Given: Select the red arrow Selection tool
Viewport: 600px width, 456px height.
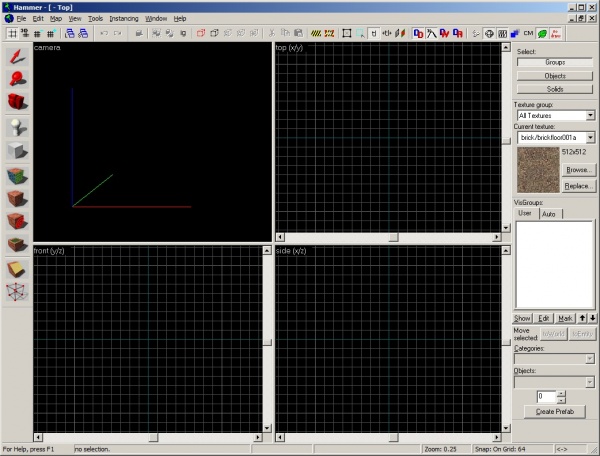Looking at the screenshot, I should [x=17, y=56].
